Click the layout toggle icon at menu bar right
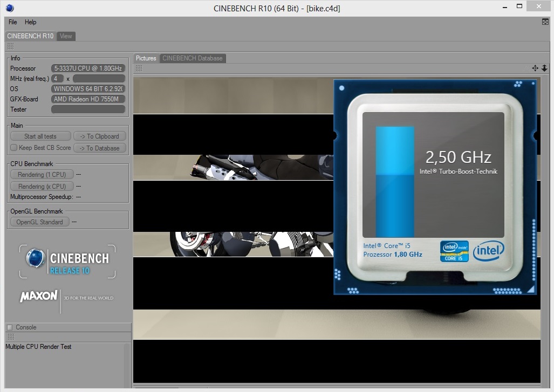 point(545,22)
